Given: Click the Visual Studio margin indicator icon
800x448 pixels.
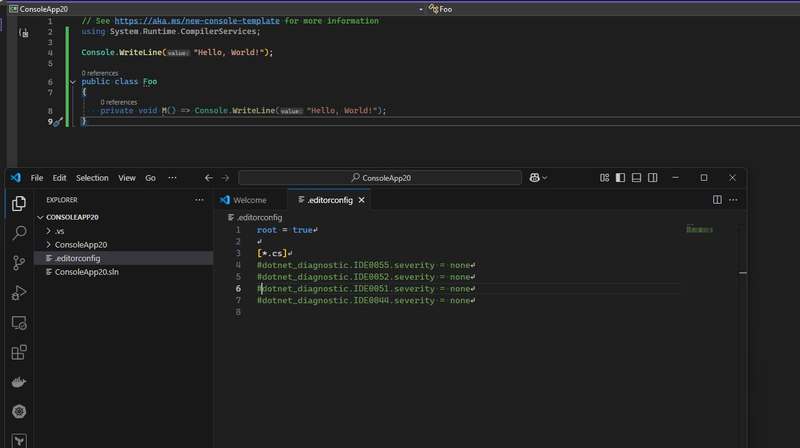Looking at the screenshot, I should point(23,33).
